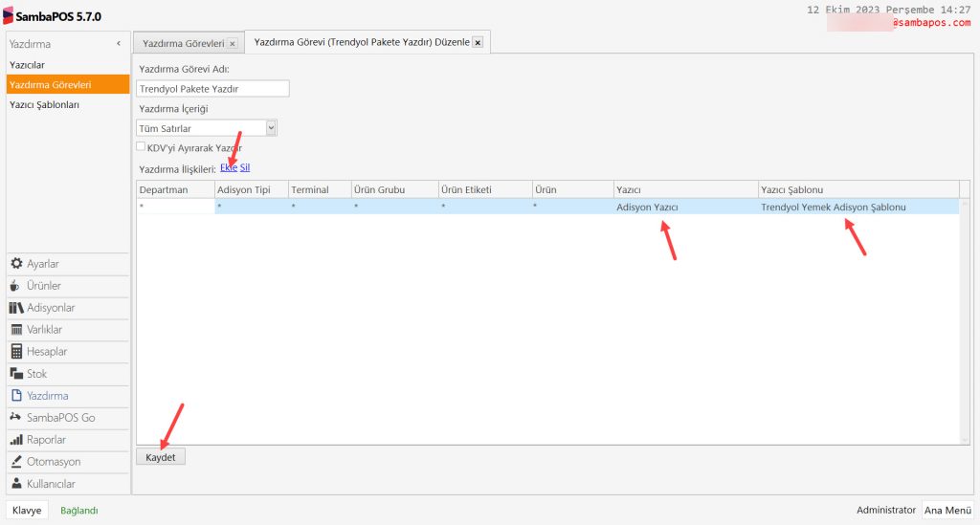
Task: Click the Varlıklar icon
Action: click(17, 330)
